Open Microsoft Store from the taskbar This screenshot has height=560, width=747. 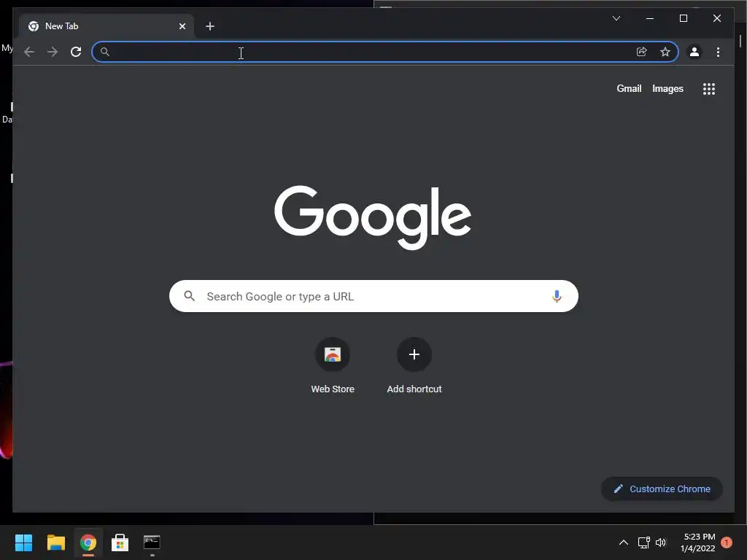point(120,542)
